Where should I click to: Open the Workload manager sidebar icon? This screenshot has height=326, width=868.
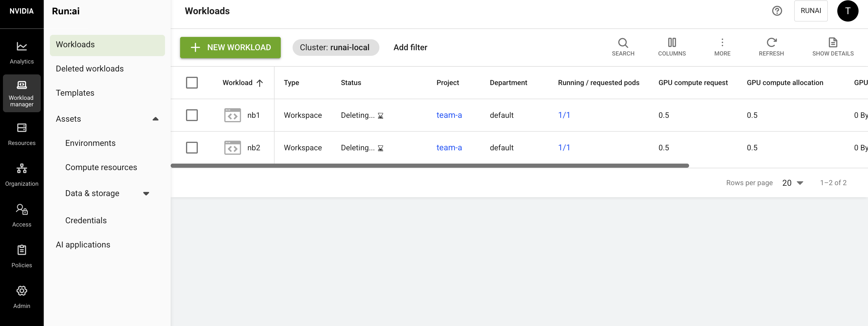(x=22, y=93)
